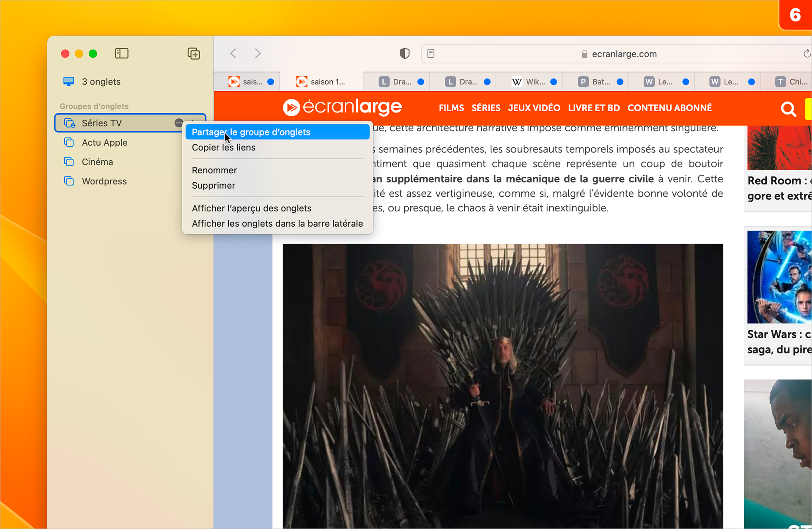Click the écranlarge logo
Screen dimensions: 812x529
[x=342, y=107]
